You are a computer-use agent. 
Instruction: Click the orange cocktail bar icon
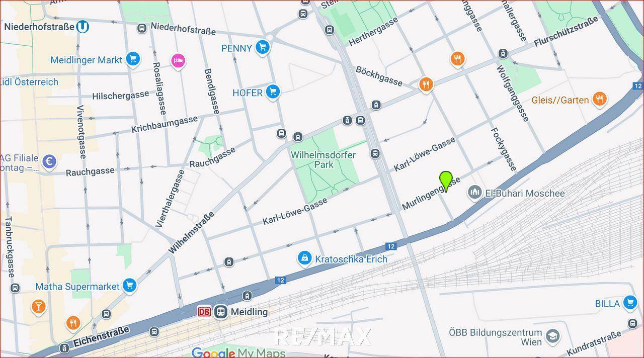point(38,306)
